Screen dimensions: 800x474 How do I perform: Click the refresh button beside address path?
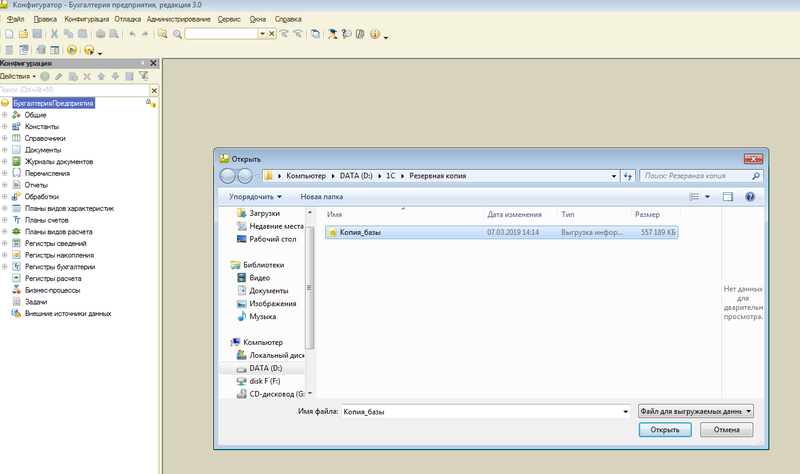click(628, 176)
